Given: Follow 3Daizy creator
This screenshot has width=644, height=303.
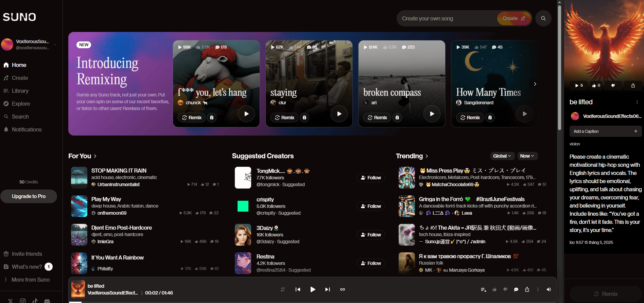Looking at the screenshot, I should point(371,235).
